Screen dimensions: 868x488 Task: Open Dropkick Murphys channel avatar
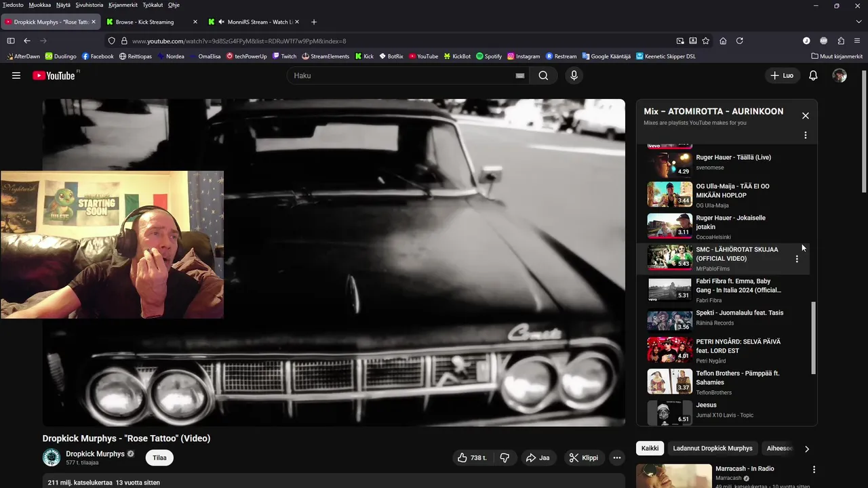(52, 457)
